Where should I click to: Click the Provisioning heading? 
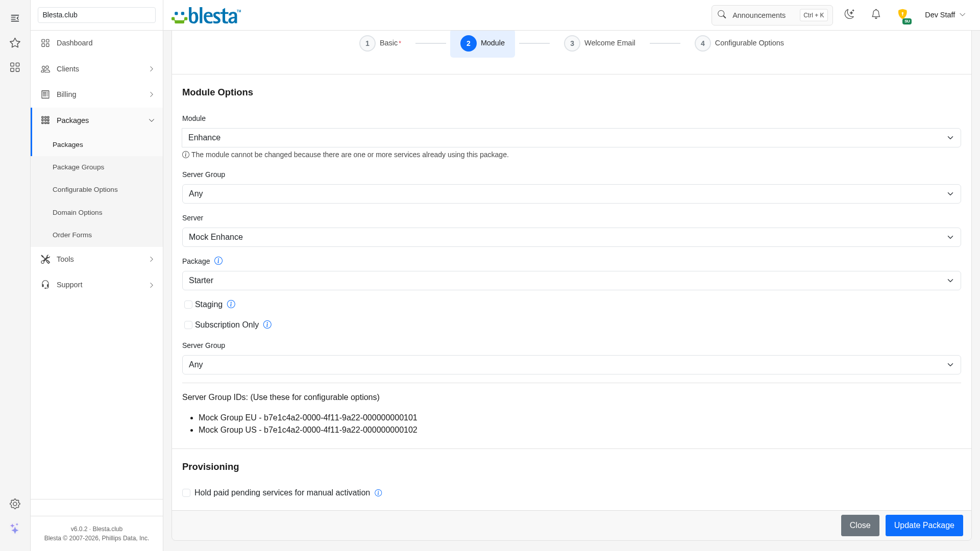(x=210, y=467)
